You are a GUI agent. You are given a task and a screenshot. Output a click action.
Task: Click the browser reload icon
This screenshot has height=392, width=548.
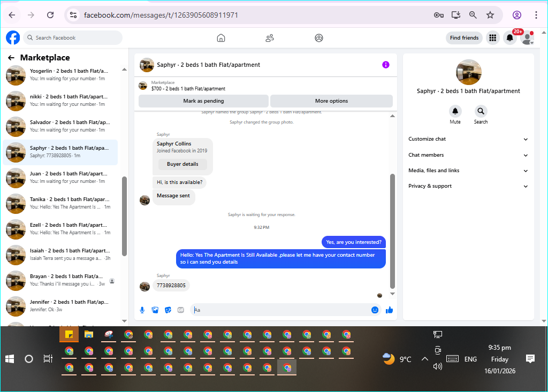click(x=50, y=15)
